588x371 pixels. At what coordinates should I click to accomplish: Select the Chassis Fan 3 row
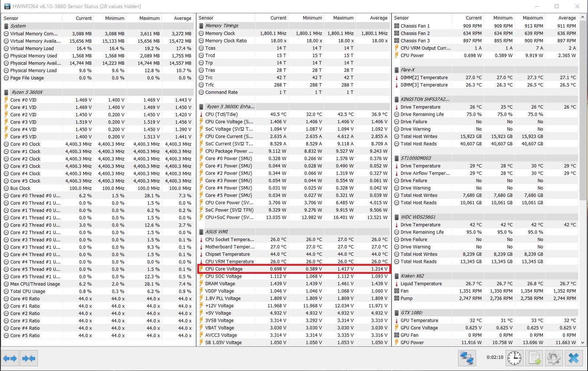pyautogui.click(x=485, y=41)
